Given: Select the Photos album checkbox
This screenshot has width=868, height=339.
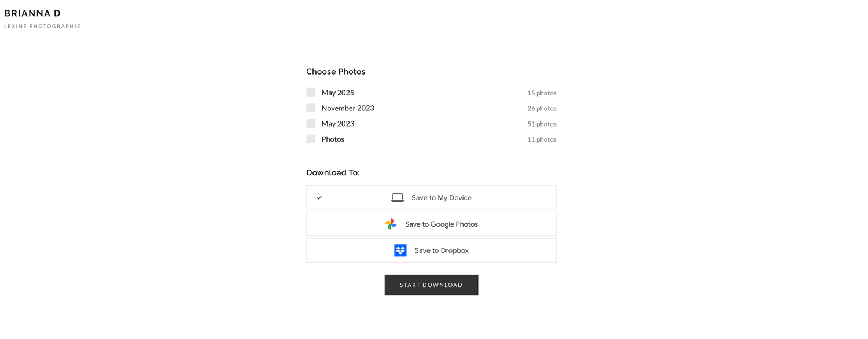Looking at the screenshot, I should tap(311, 139).
